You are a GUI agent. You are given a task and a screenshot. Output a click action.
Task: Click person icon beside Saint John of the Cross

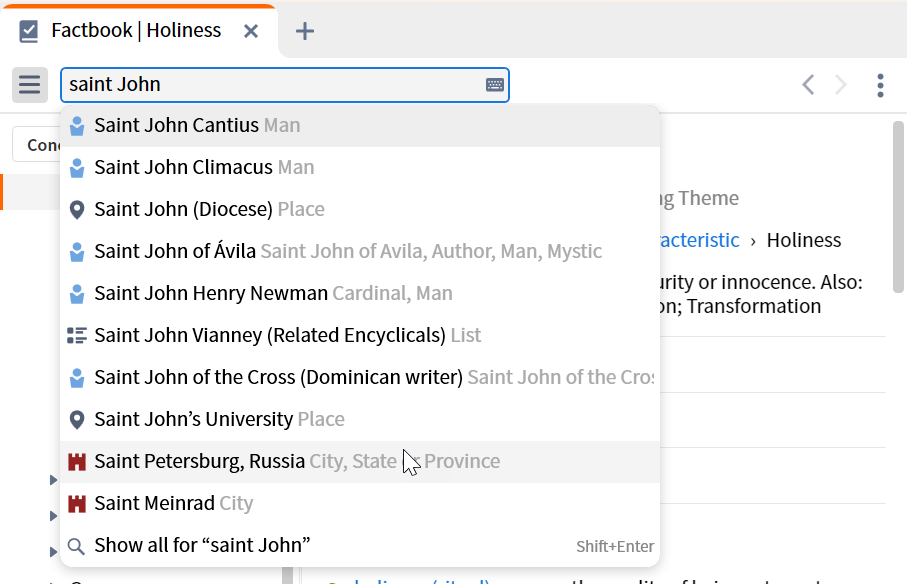point(77,378)
